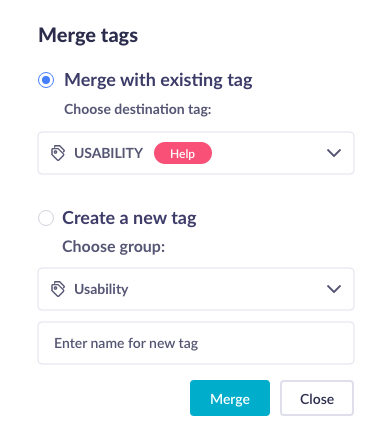Image resolution: width=392 pixels, height=436 pixels.
Task: Click the tag icon in the group dropdown
Action: (58, 289)
